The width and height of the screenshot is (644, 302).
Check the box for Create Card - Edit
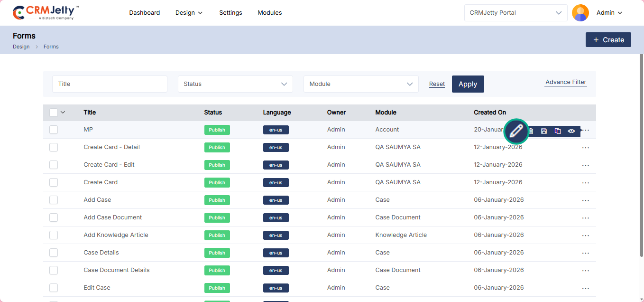[x=54, y=165]
